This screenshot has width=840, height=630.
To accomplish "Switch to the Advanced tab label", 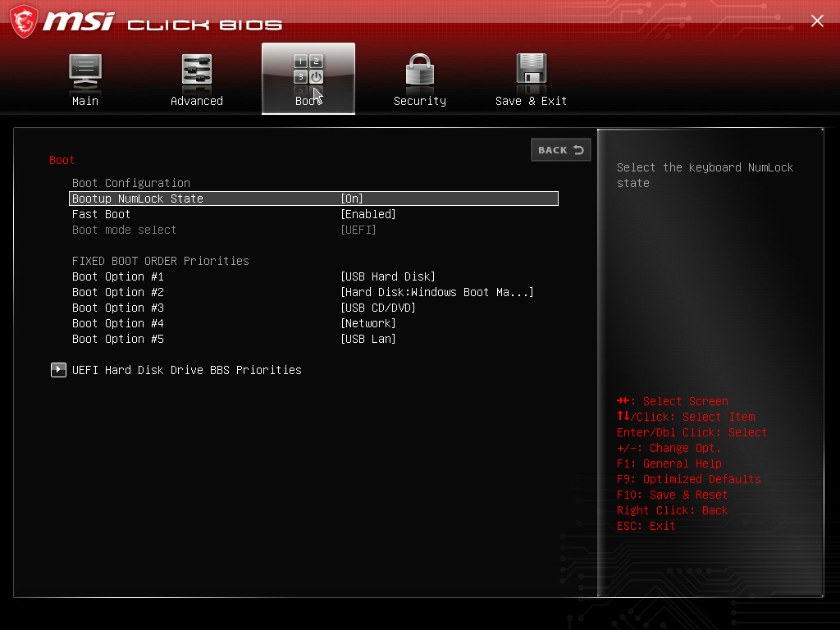I will pos(197,101).
